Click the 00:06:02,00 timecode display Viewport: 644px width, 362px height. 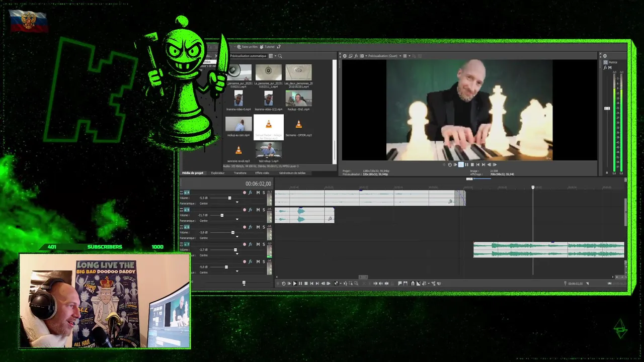point(258,184)
